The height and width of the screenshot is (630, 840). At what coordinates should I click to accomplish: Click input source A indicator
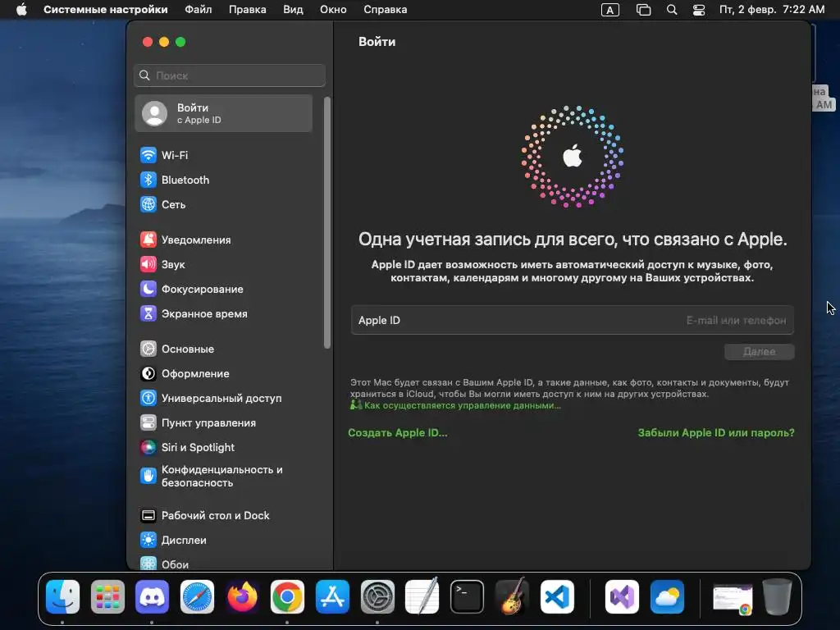click(x=610, y=10)
